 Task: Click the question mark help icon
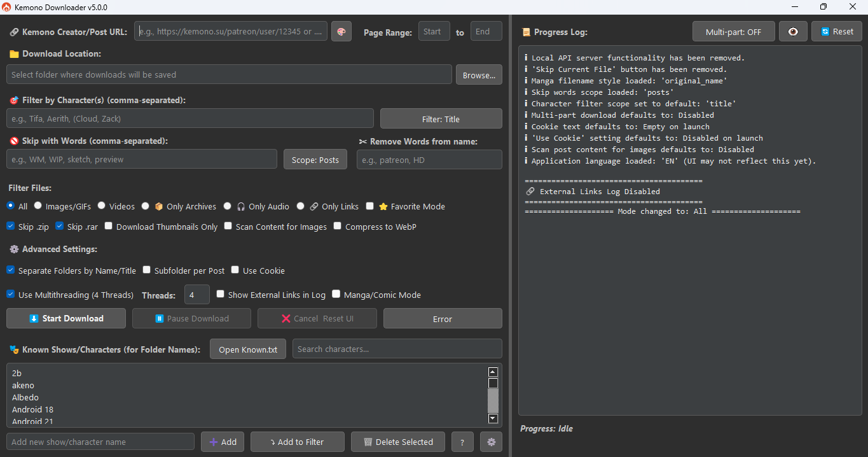pos(462,441)
